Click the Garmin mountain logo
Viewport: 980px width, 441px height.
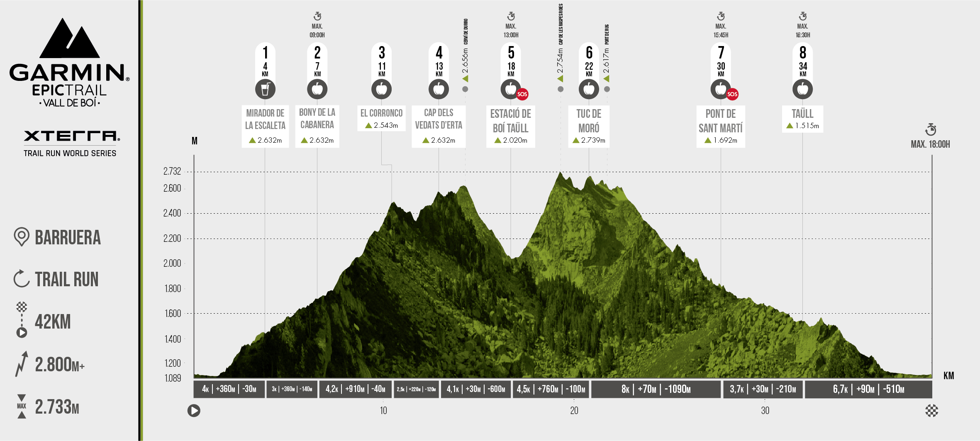click(70, 38)
